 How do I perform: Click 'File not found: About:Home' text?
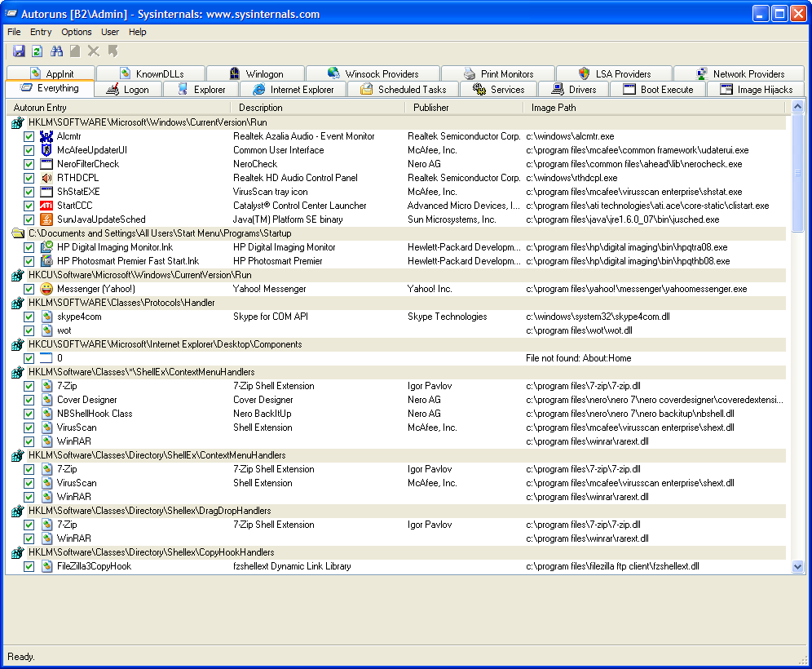coord(579,358)
